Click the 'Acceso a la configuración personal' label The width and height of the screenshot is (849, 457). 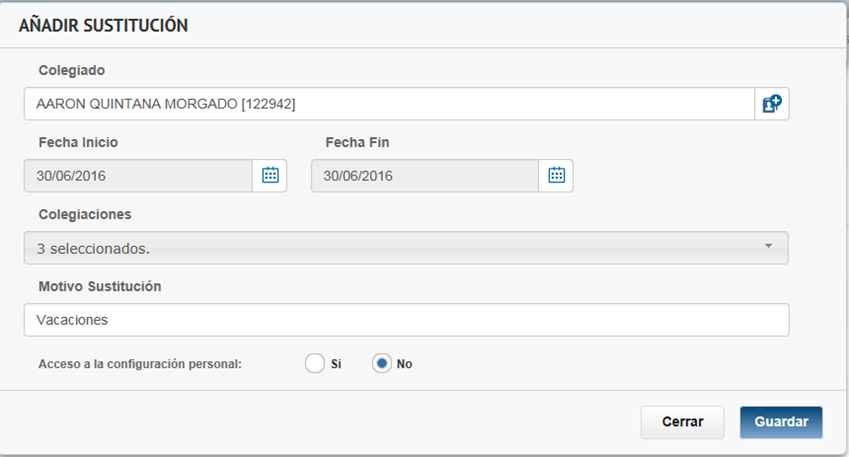click(140, 364)
